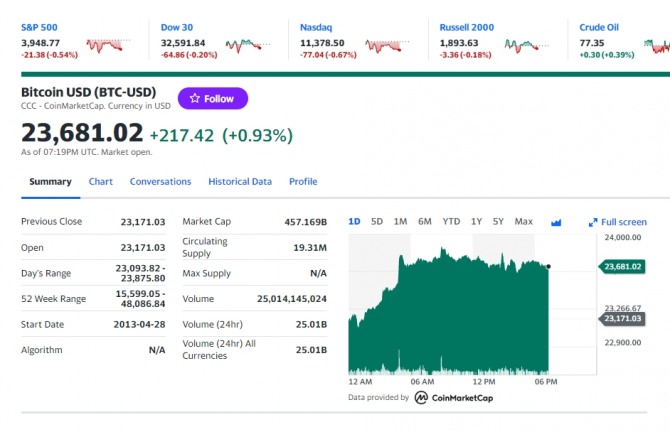Switch chart range to 5D

377,221
